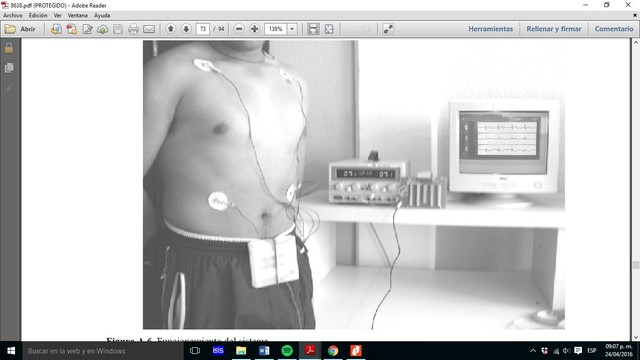Click the ESP language indicator
The image size is (640, 360).
point(592,351)
